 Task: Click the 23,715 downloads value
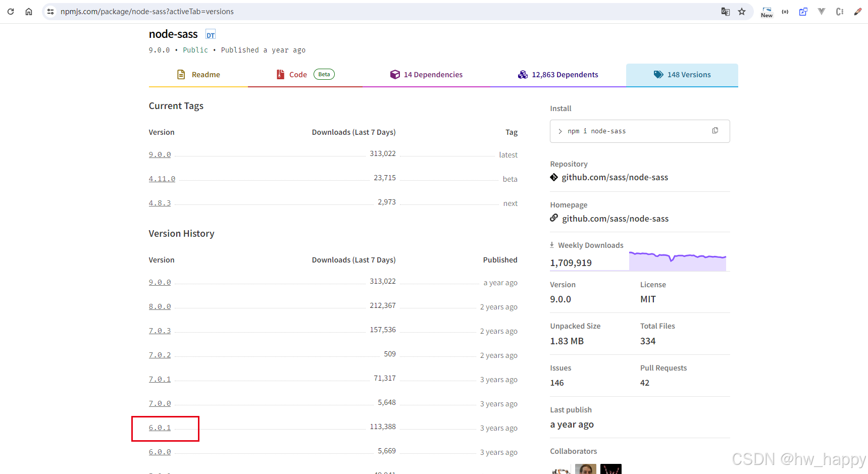(x=385, y=178)
